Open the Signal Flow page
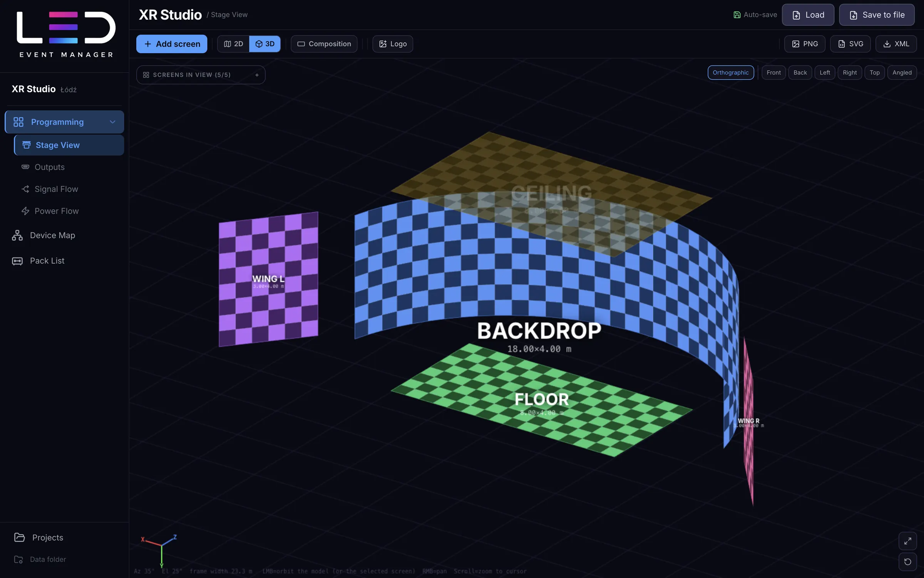The height and width of the screenshot is (578, 924). 56,189
